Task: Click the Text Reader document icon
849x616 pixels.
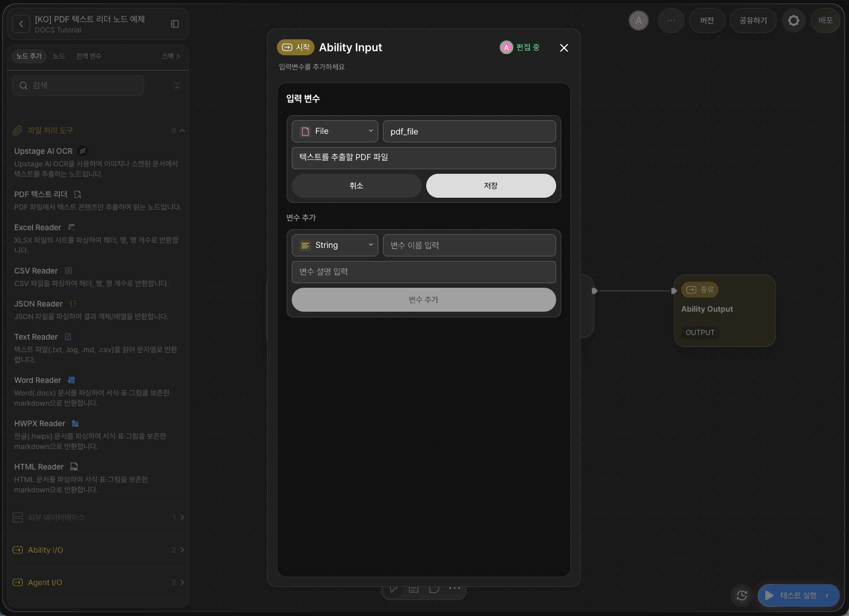Action: [68, 337]
